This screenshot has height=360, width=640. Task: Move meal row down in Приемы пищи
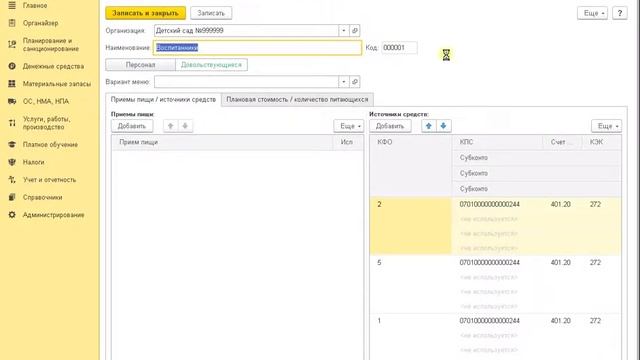tap(185, 126)
